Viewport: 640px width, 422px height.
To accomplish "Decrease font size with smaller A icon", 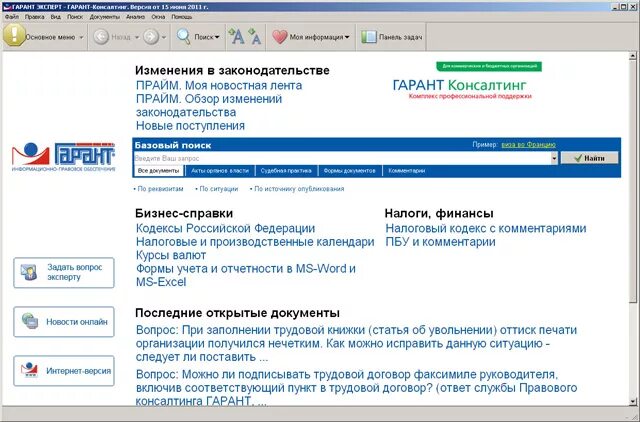I will coord(255,36).
